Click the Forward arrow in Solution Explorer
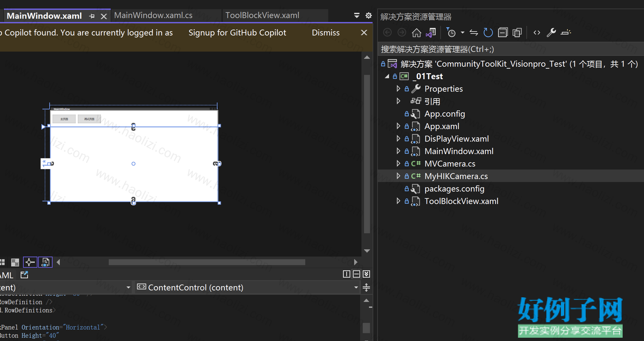 pyautogui.click(x=402, y=33)
